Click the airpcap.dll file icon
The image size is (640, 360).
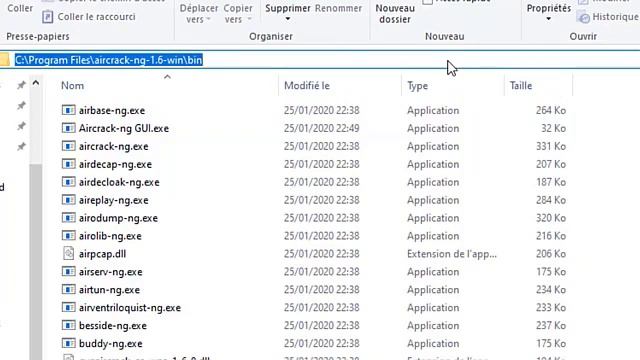coord(69,254)
